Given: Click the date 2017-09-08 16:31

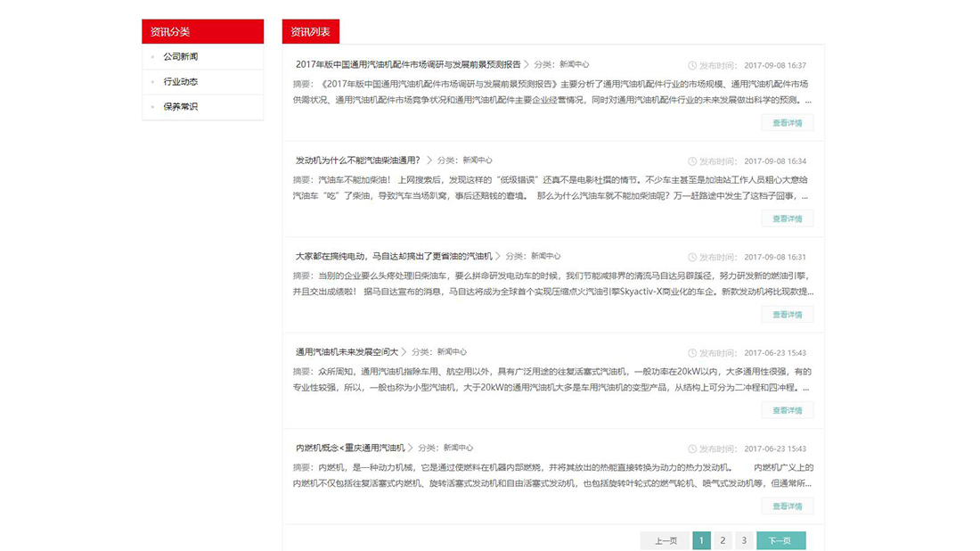Looking at the screenshot, I should (x=775, y=257).
